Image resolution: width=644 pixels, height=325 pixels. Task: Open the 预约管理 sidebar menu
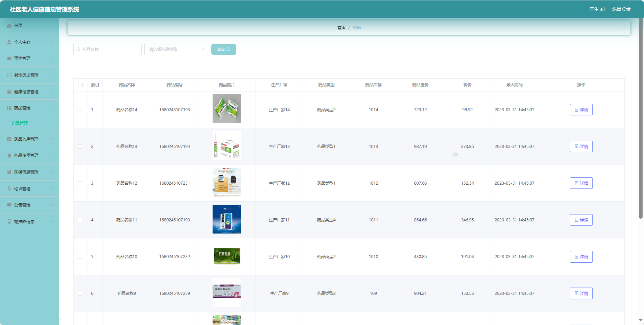coord(29,59)
